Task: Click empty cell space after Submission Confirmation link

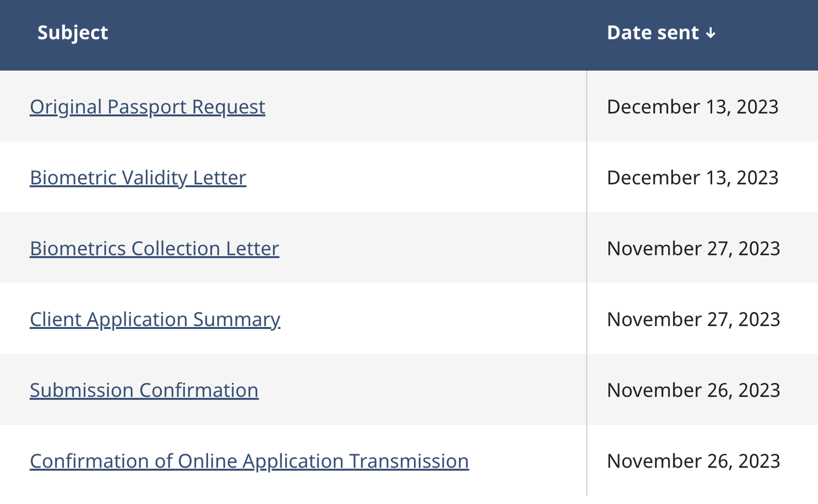Action: pos(421,390)
